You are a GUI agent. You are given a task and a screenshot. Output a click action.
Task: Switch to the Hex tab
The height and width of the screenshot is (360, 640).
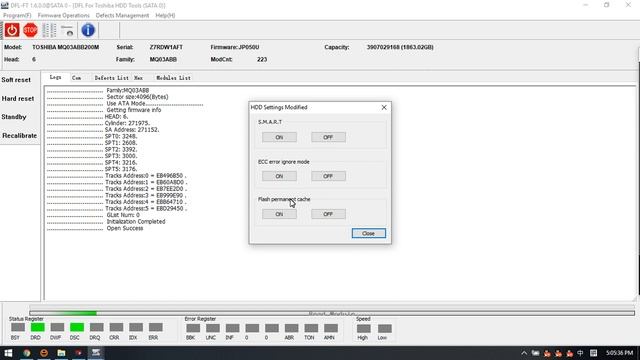point(138,78)
